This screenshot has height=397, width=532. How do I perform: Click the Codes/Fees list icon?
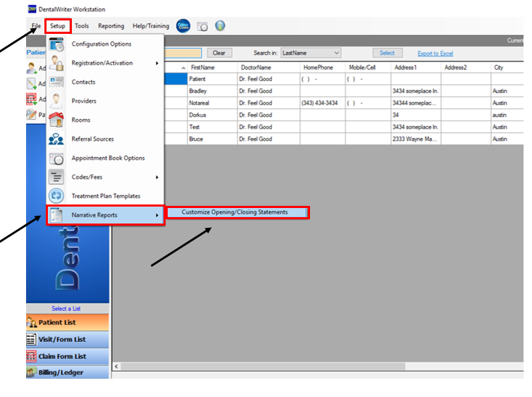click(56, 177)
